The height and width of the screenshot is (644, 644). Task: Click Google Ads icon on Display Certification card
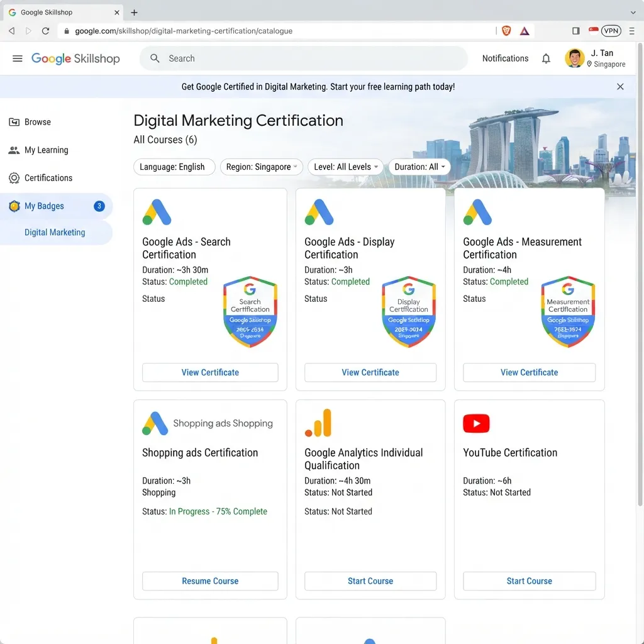(x=319, y=212)
